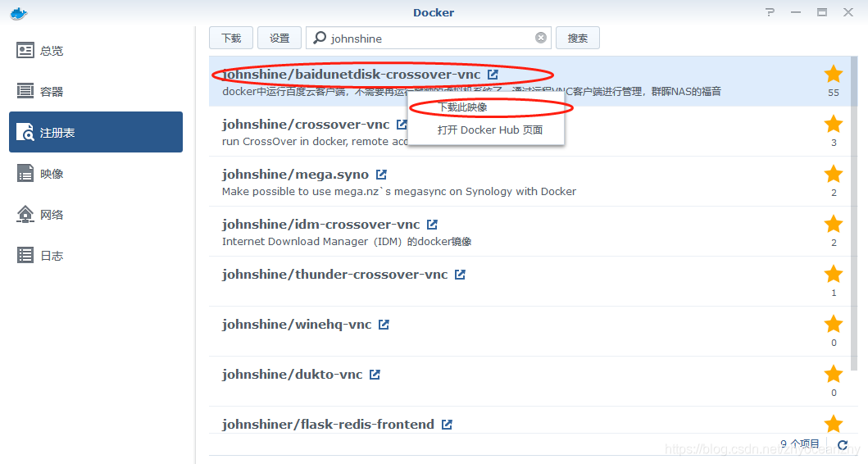
Task: Maximize the Docker window
Action: tap(822, 12)
